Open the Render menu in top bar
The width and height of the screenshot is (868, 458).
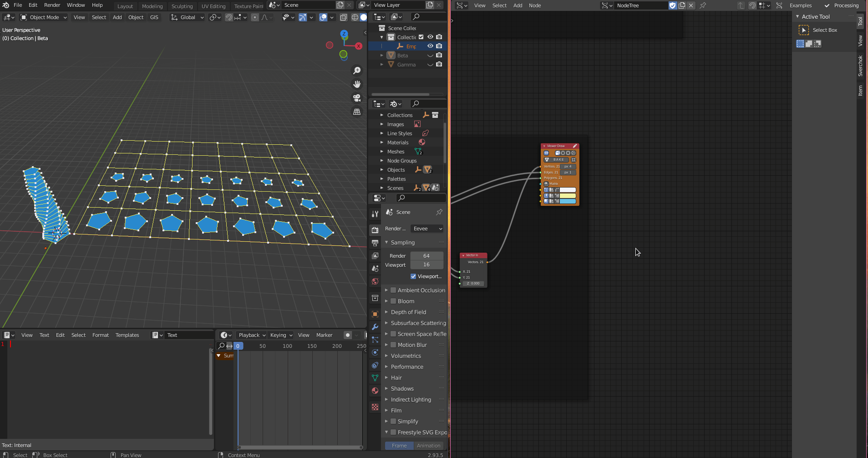[x=52, y=5]
